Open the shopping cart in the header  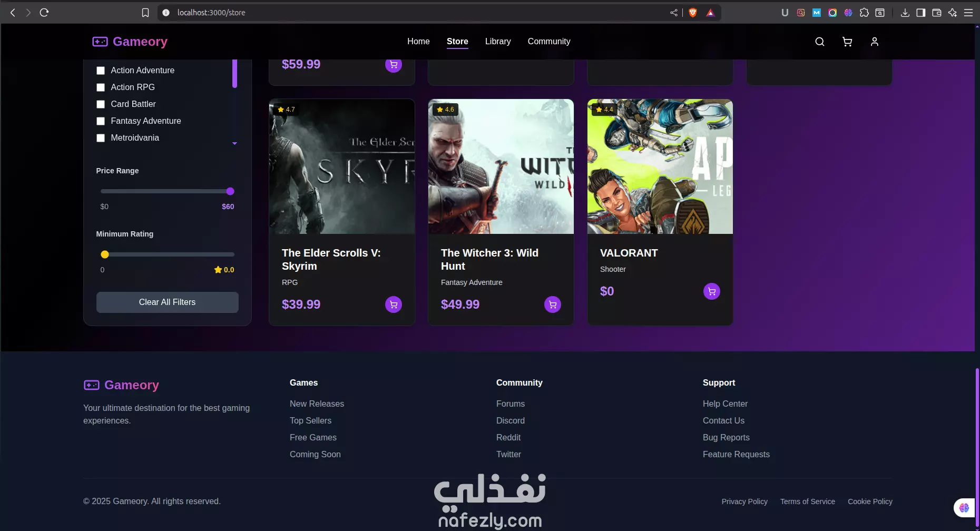tap(847, 42)
